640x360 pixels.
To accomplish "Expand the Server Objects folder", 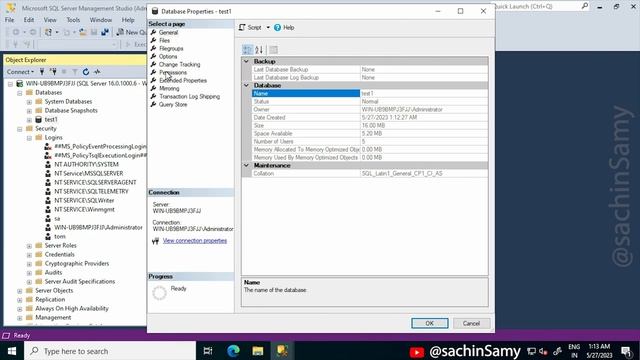I will pos(20,291).
